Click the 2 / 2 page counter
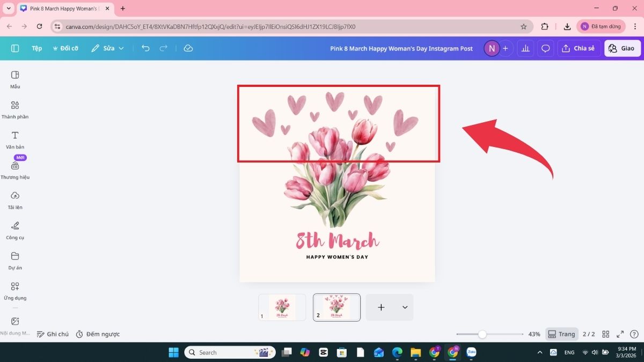This screenshot has height=362, width=644. (589, 334)
